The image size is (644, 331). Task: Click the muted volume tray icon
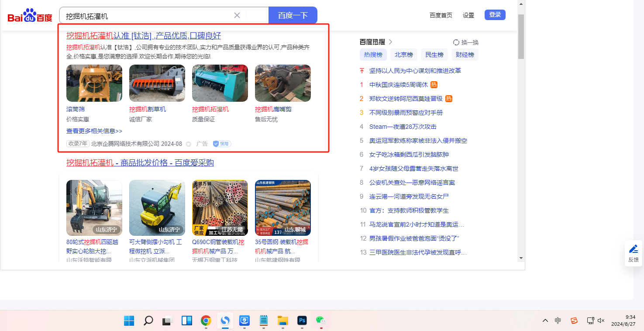point(601,321)
